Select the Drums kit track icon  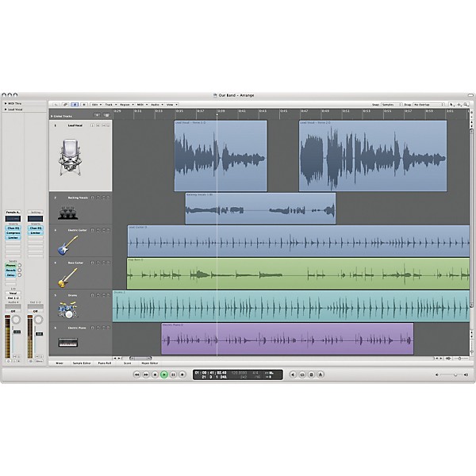[68, 309]
